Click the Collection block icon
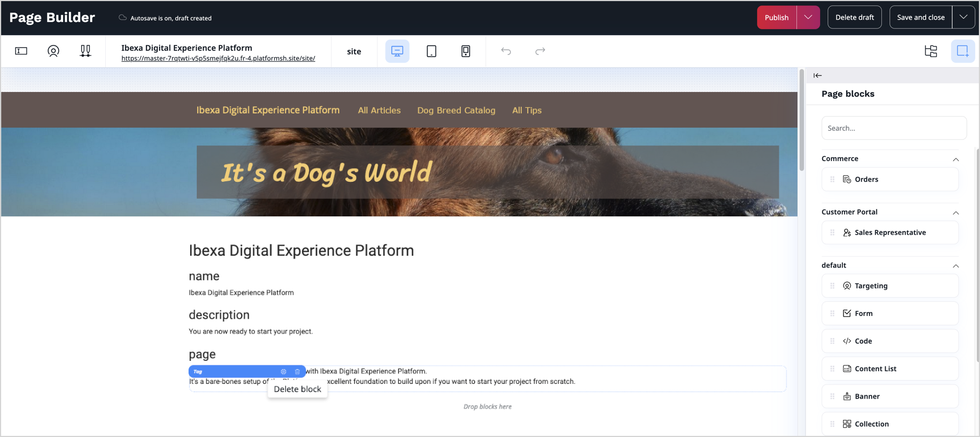The image size is (980, 437). [x=847, y=424]
